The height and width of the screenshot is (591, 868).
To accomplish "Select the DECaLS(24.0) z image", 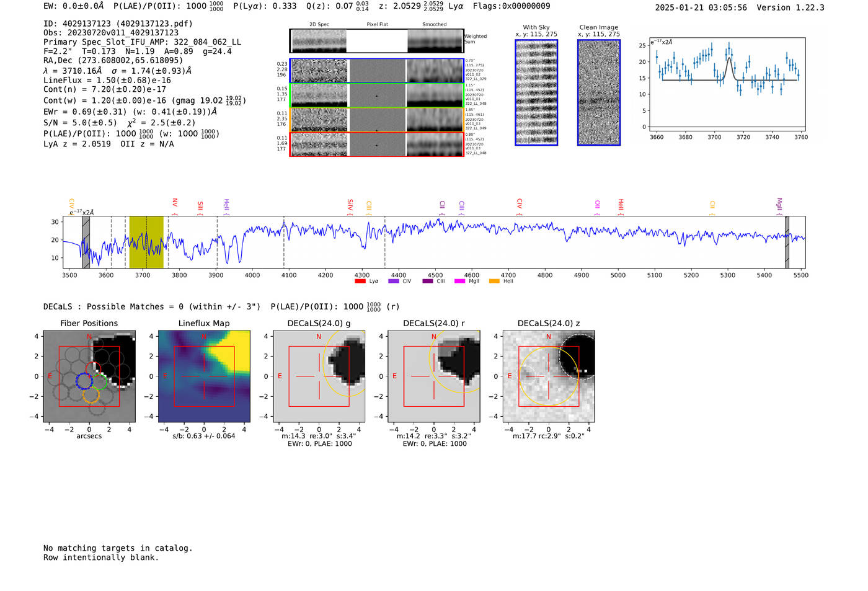I will click(549, 376).
